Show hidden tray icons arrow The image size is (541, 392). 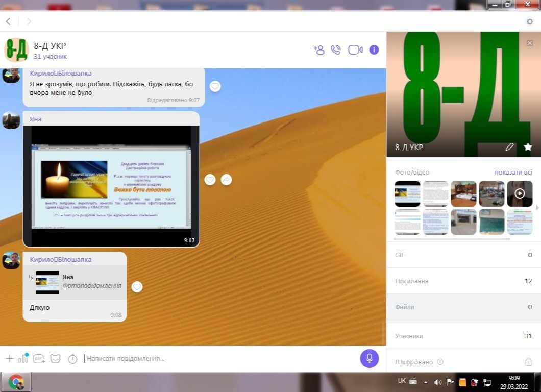[426, 382]
